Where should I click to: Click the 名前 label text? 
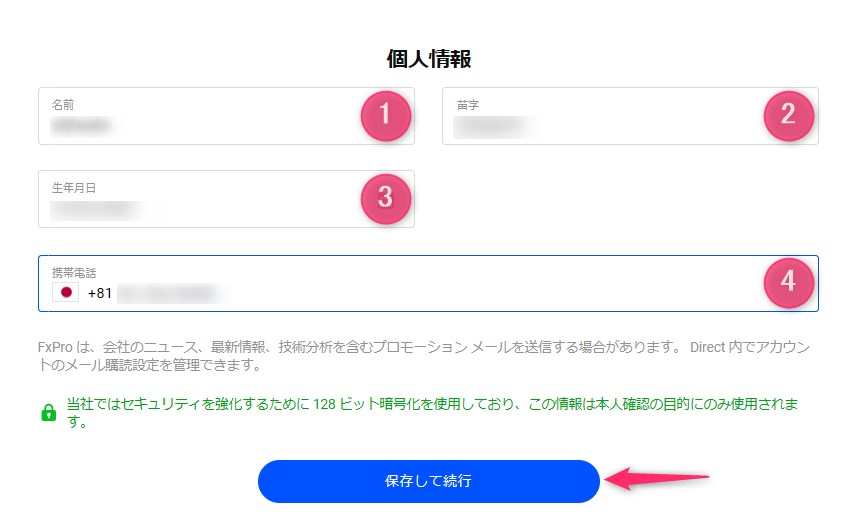(x=63, y=104)
